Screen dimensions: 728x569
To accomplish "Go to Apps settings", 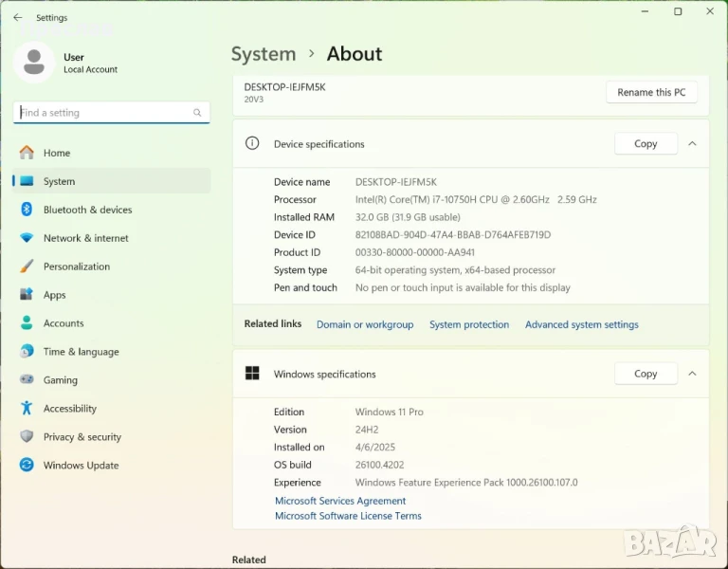I will tap(55, 295).
